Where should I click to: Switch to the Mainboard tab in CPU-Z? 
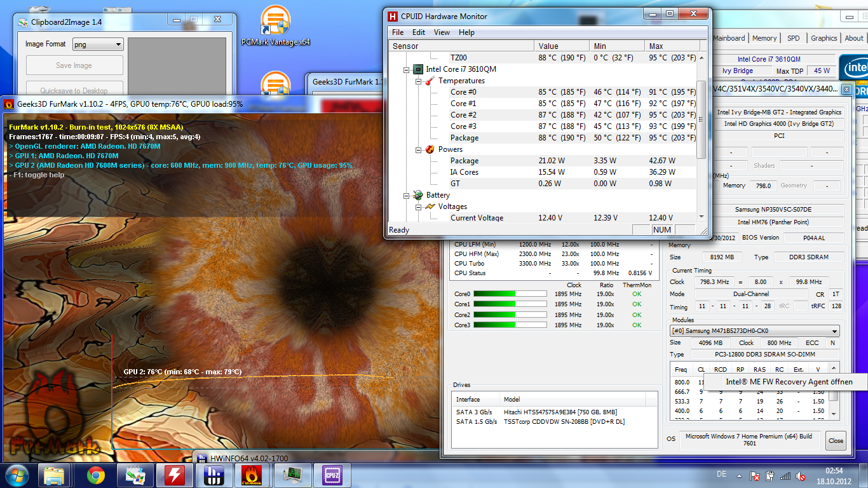click(729, 38)
